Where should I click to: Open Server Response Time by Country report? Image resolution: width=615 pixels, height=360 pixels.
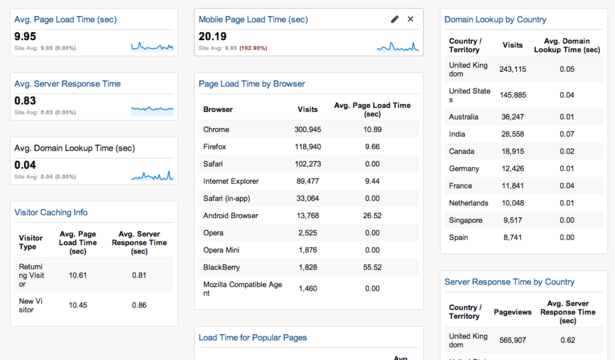(509, 282)
